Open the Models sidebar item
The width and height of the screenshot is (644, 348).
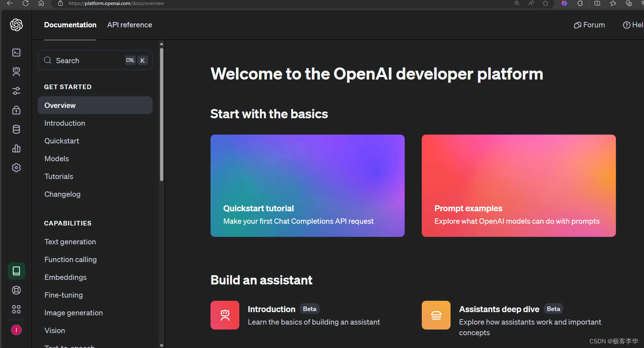[x=57, y=159]
